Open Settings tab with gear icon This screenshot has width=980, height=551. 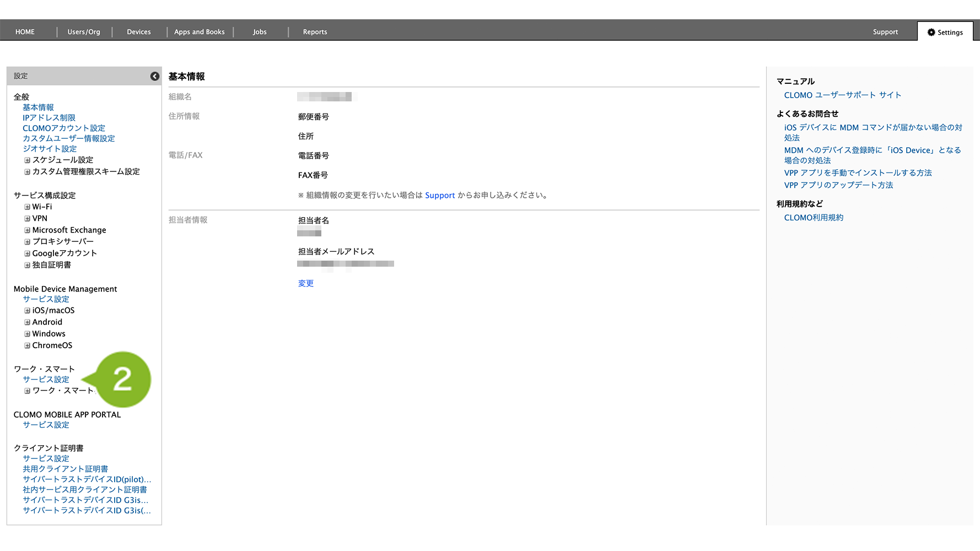(945, 33)
